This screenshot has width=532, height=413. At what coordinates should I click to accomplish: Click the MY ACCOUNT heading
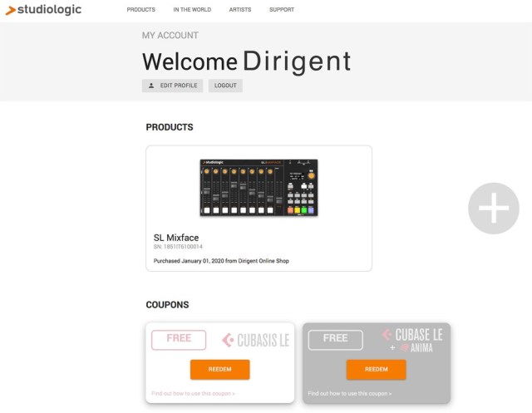pos(170,35)
